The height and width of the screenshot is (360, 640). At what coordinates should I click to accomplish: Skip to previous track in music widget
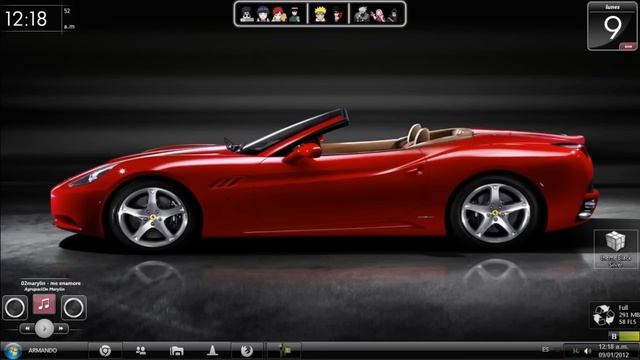point(27,328)
